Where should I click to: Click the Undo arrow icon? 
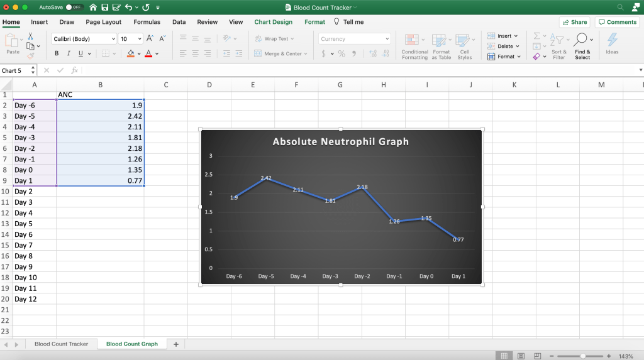130,8
